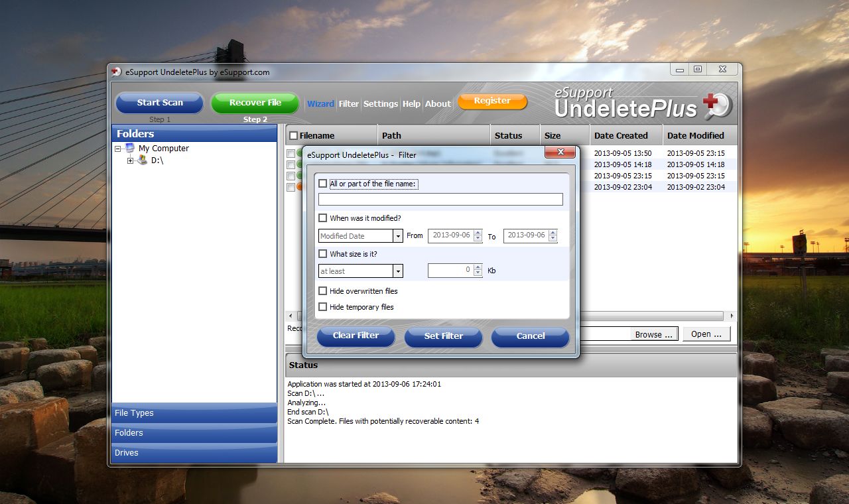Open the Settings menu
The height and width of the screenshot is (504, 849).
coord(381,103)
